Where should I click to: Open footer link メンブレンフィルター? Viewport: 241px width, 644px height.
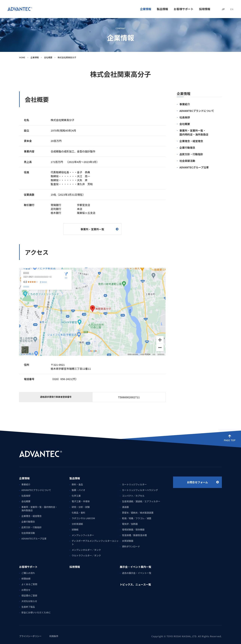point(83,535)
